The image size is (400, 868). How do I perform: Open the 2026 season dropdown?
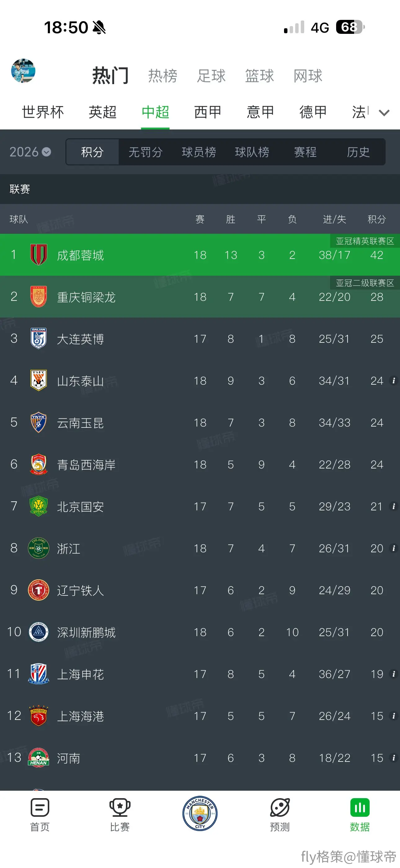[x=30, y=152]
